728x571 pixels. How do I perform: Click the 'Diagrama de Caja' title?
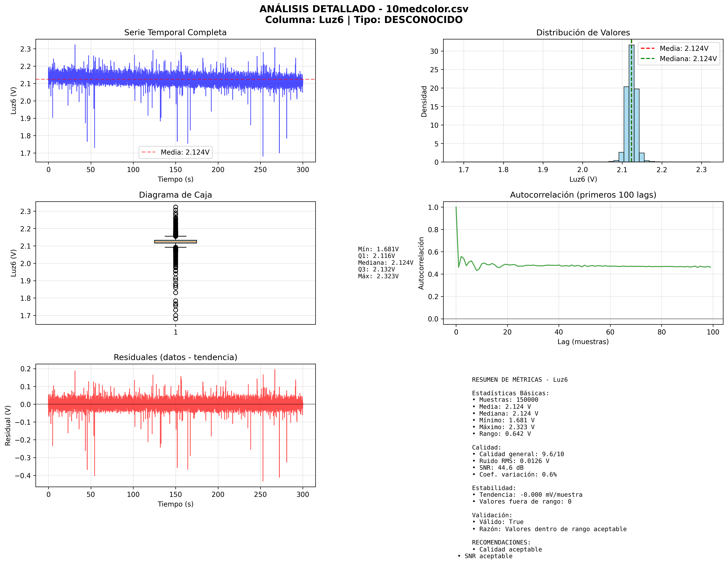point(175,195)
